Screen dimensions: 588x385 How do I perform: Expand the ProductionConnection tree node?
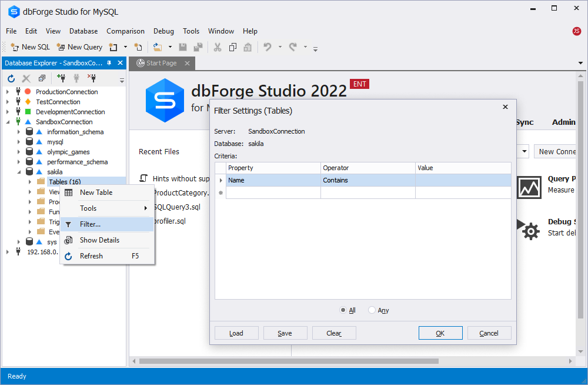tap(8, 92)
